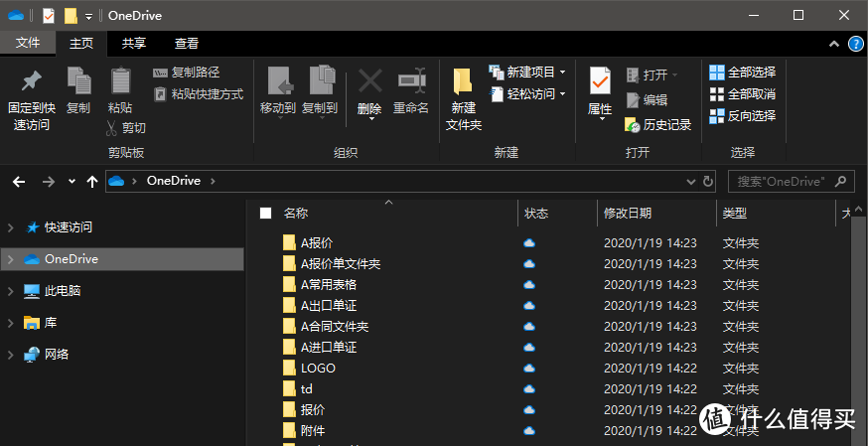Click the Back navigation arrow
Viewport: 868px width, 446px height.
click(x=19, y=182)
